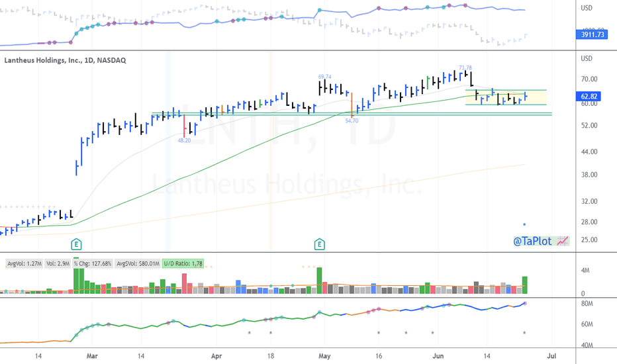Screen dimensions: 617x364
Task: Click the Mar date axis label
Action: point(92,356)
